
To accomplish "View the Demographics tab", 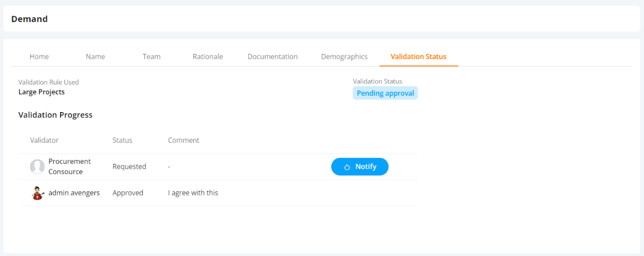I will (x=344, y=57).
